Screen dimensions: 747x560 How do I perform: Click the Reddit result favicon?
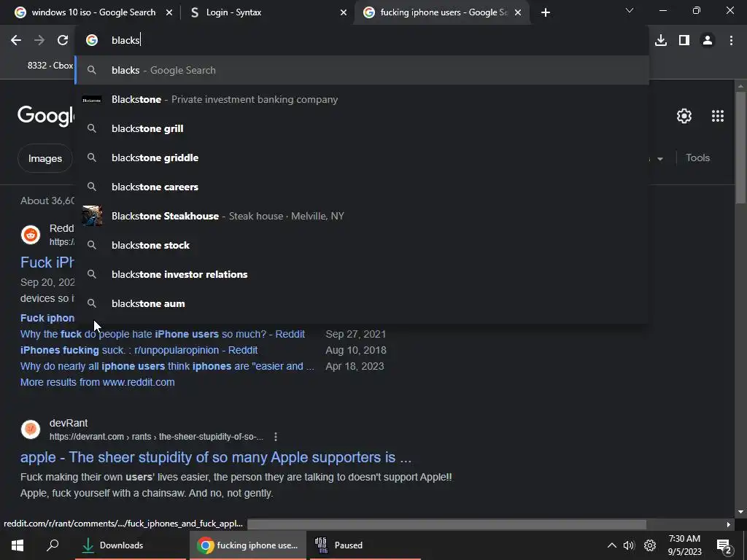31,235
